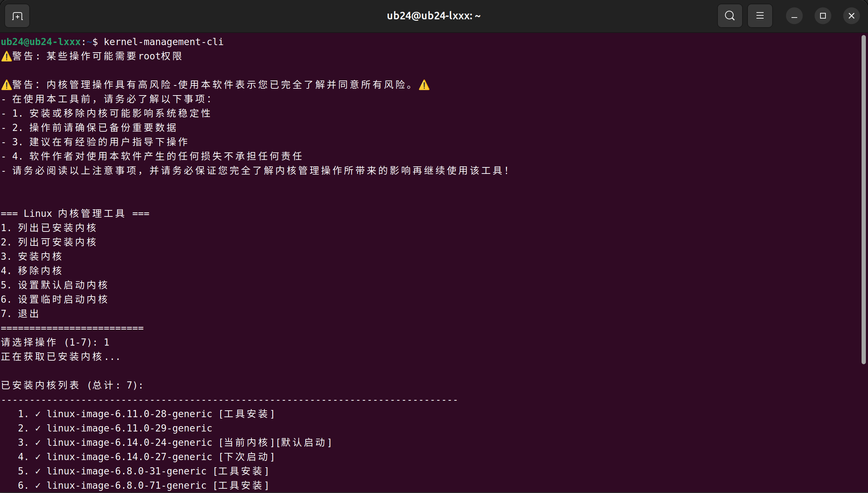
Task: Click the terminal vertical scrollbar
Action: click(x=863, y=200)
